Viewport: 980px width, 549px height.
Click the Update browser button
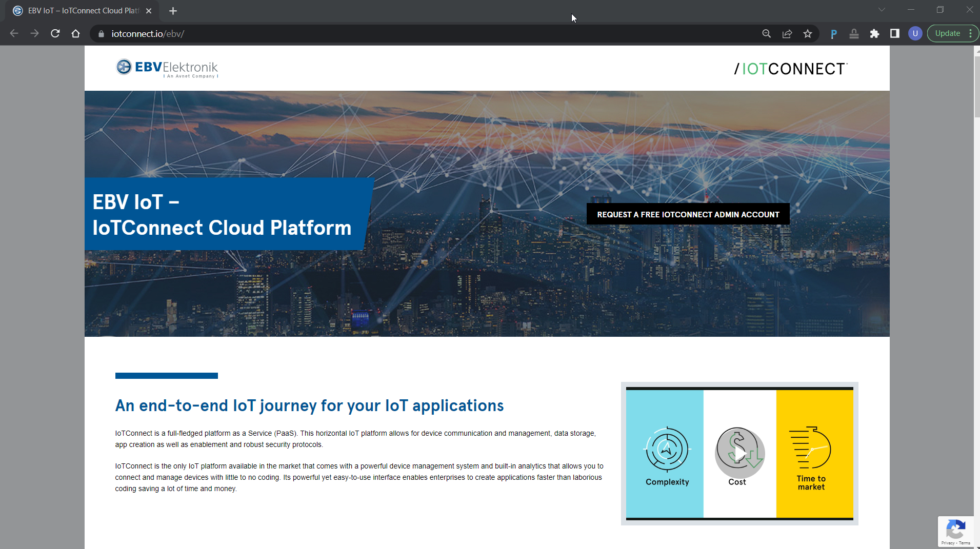[947, 34]
